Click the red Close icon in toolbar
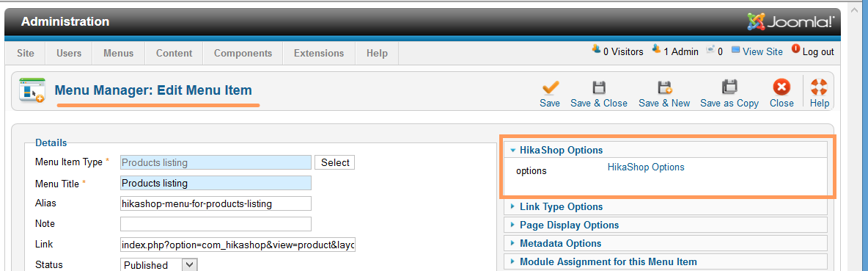Image resolution: width=868 pixels, height=271 pixels. (x=781, y=87)
